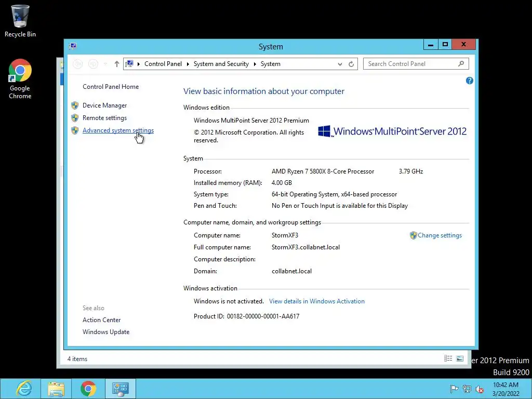Click the computer name value StormXF3
The image size is (532, 399).
coord(285,235)
